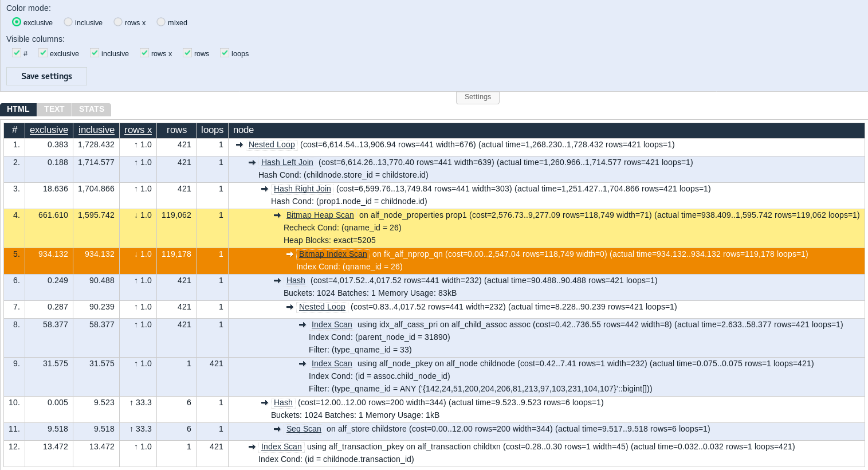Open the Hash Left Join node link
The image size is (868, 470).
[287, 162]
